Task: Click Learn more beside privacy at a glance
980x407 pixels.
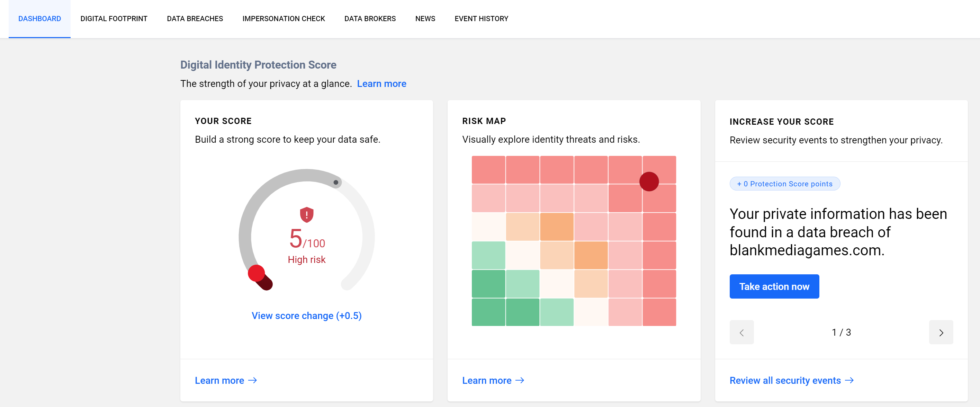Action: pos(381,84)
